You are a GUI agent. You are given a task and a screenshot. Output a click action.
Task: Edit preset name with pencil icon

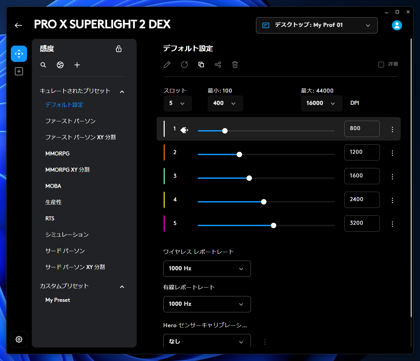click(167, 65)
